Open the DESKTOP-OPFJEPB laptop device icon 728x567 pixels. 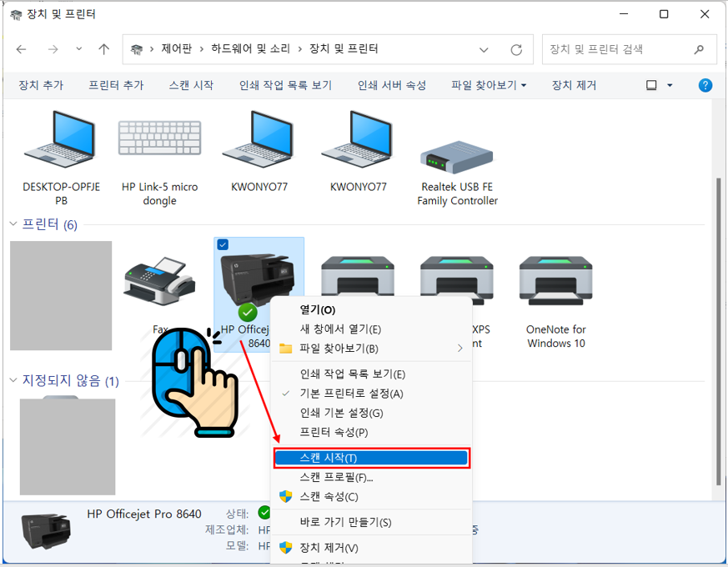coord(60,139)
